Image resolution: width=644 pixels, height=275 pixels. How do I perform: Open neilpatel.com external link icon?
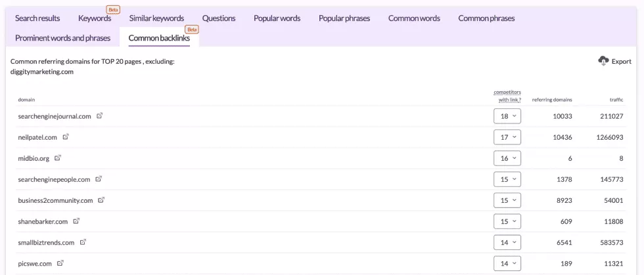click(66, 137)
